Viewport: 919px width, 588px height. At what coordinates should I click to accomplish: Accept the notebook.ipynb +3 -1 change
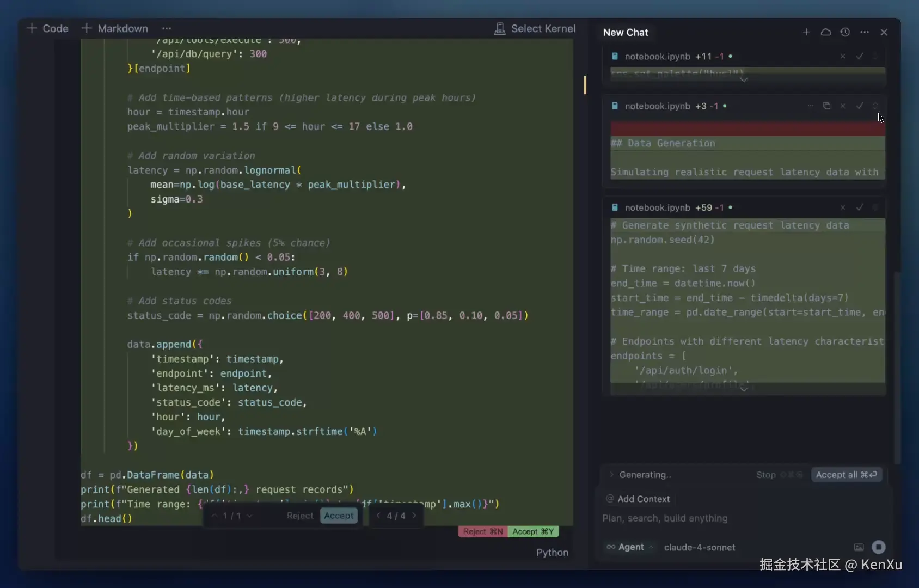tap(860, 106)
